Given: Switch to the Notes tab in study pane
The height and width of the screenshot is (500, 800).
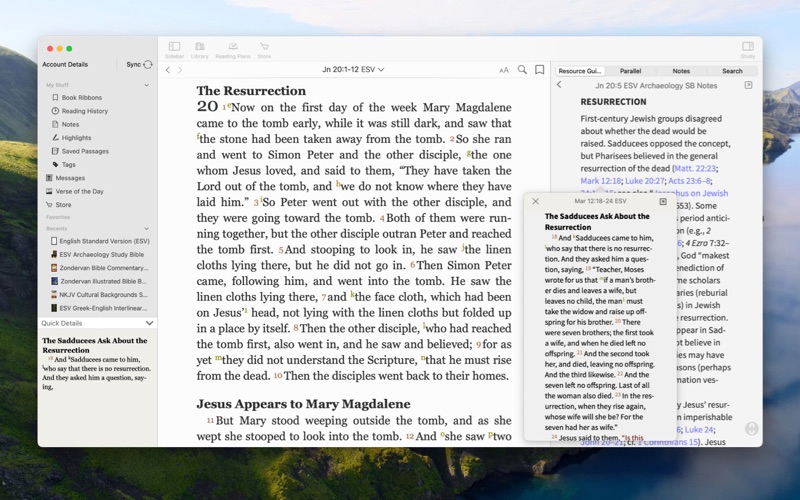Looking at the screenshot, I should click(681, 71).
